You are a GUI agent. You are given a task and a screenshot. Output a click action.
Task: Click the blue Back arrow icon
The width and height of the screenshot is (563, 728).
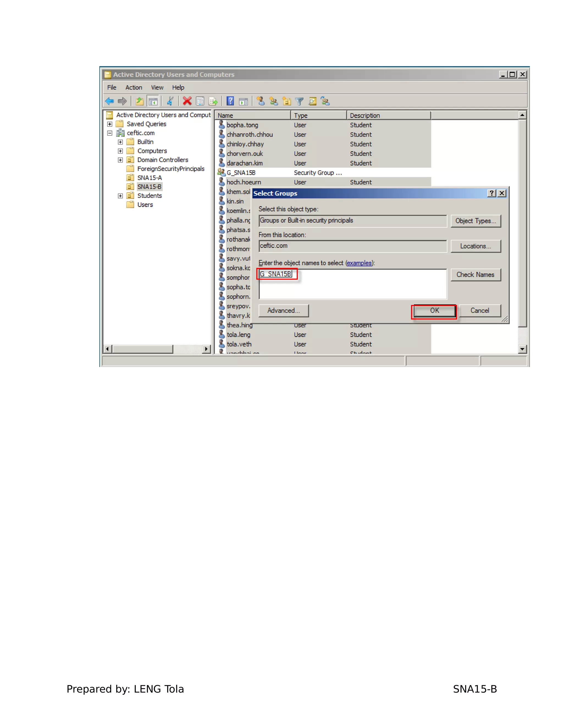point(109,101)
